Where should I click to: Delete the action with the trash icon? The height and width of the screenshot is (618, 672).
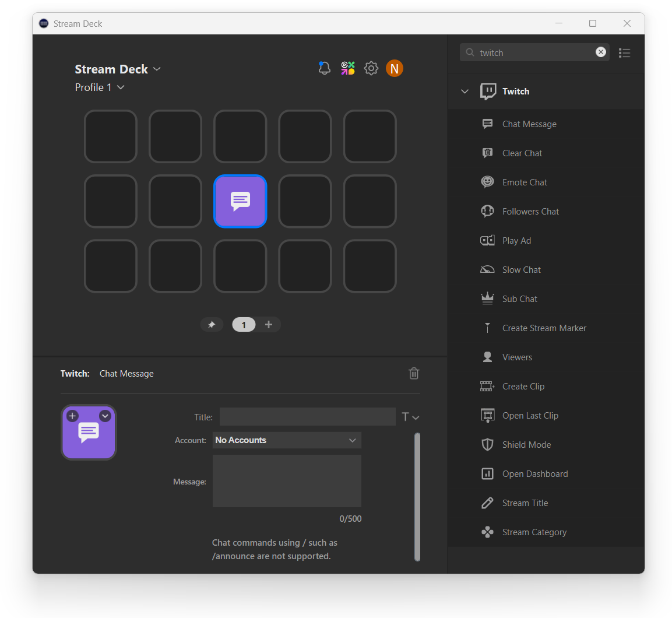(x=414, y=373)
